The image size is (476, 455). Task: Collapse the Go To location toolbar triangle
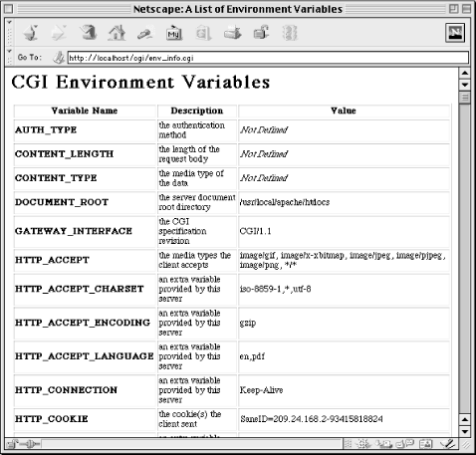pyautogui.click(x=9, y=51)
